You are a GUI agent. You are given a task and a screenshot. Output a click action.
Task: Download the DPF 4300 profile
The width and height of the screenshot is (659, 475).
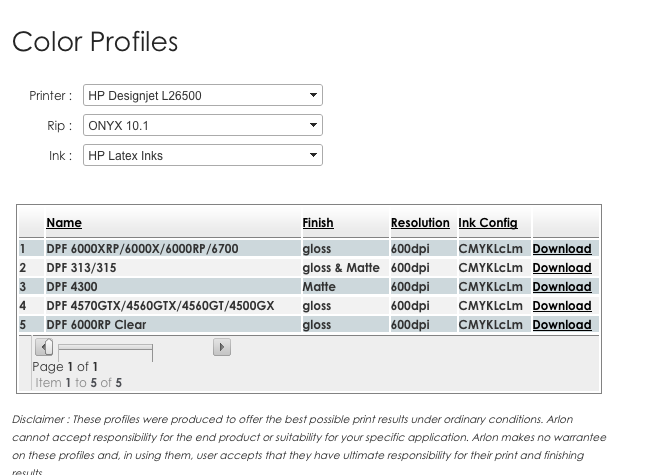point(562,287)
